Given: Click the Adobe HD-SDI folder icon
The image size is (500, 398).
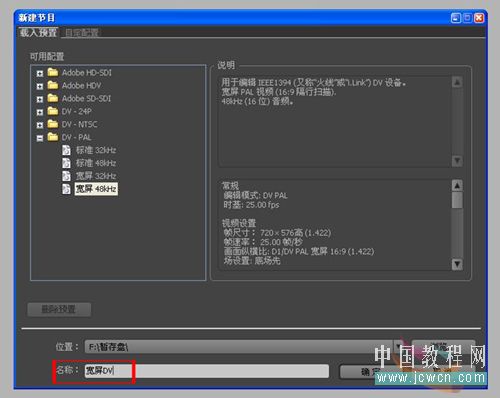Looking at the screenshot, I should point(53,72).
